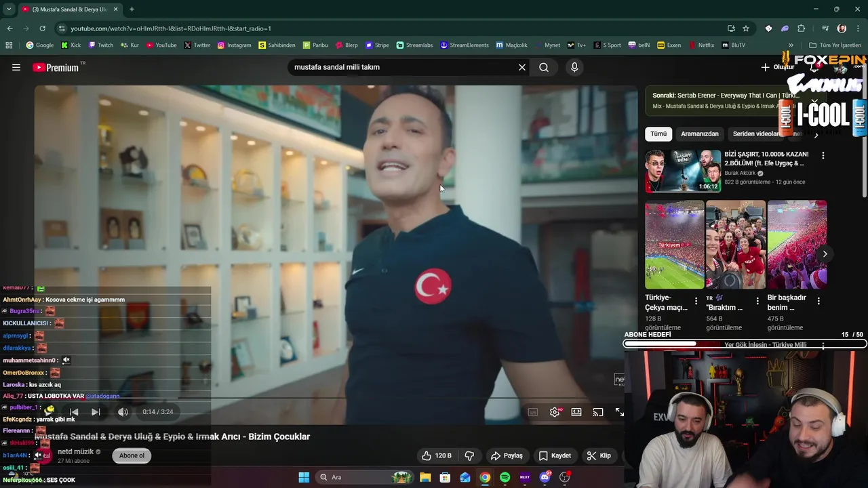Viewport: 868px width, 488px height.
Task: Go to YouTube Premium home logo
Action: [x=56, y=67]
